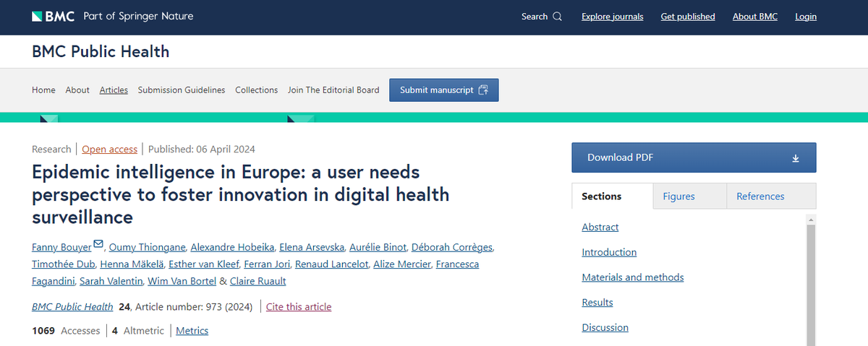Click the download arrow icon on Download PDF
The width and height of the screenshot is (868, 346).
(796, 158)
